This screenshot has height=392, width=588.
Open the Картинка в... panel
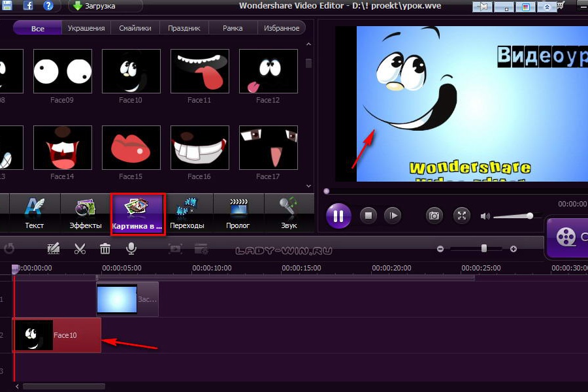[138, 214]
